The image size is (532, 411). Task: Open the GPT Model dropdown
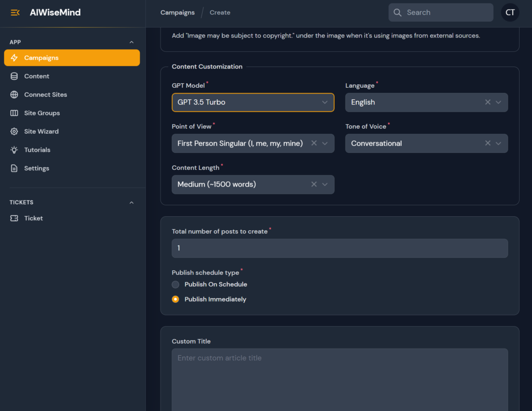point(253,102)
